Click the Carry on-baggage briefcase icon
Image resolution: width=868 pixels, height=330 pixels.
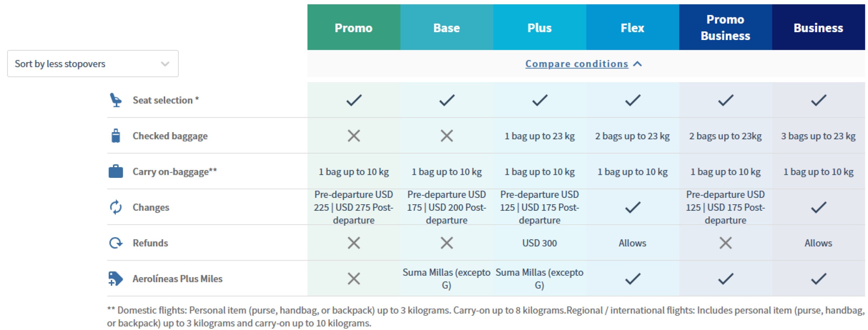(116, 171)
